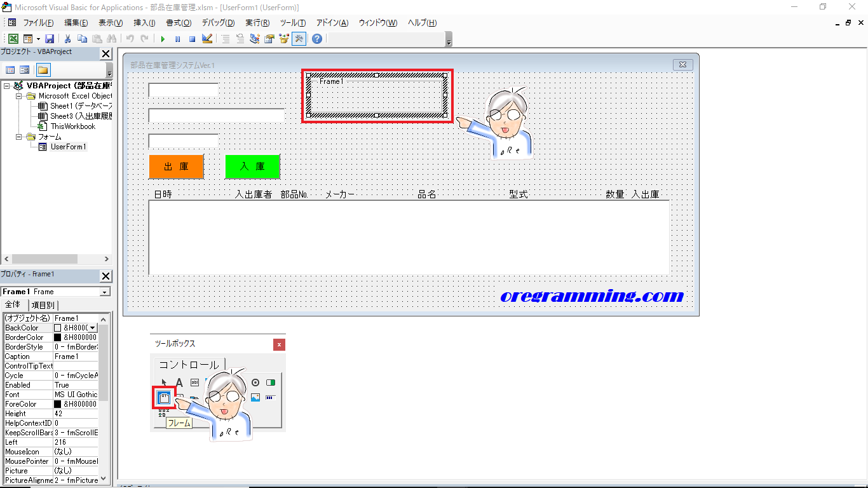Click the BorderColor black color swatch
Screen dimensions: 868x488
coord(57,337)
